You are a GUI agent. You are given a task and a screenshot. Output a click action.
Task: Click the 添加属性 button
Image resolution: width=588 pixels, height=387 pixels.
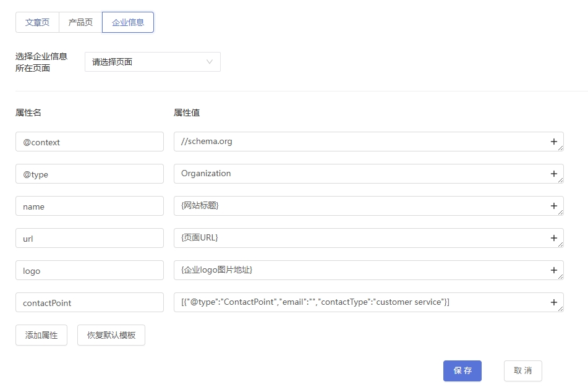point(41,335)
